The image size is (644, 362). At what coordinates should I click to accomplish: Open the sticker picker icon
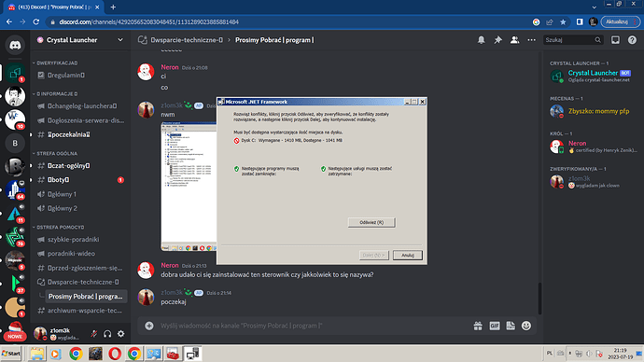point(511,326)
